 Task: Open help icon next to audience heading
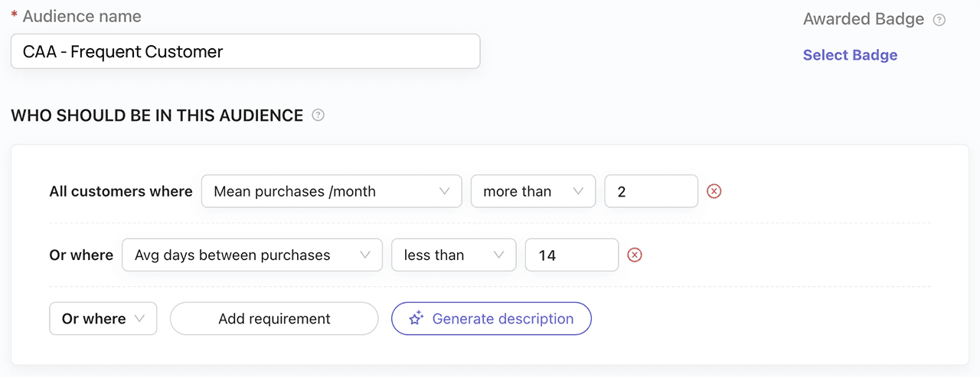point(318,115)
